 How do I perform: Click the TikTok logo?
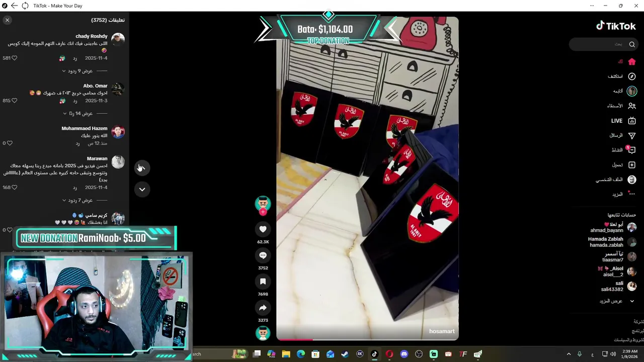tap(616, 26)
